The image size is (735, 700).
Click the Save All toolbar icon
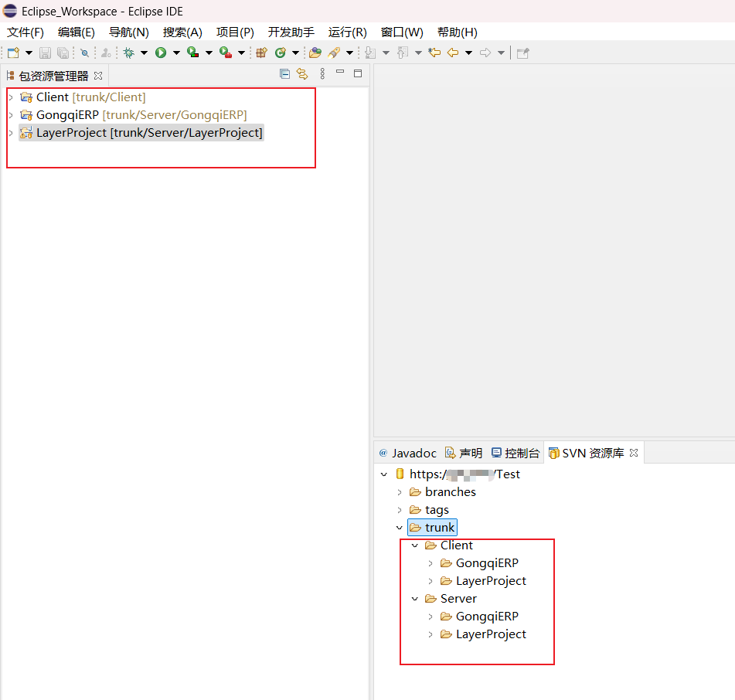[63, 53]
